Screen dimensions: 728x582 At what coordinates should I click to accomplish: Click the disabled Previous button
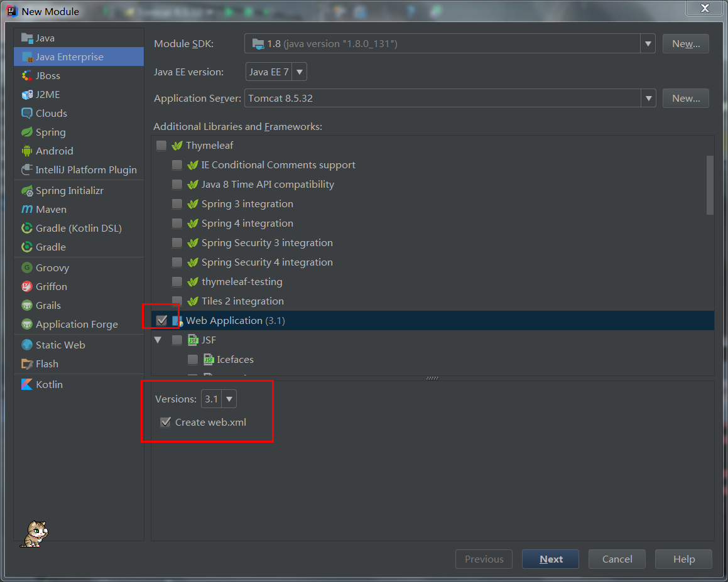pyautogui.click(x=484, y=559)
